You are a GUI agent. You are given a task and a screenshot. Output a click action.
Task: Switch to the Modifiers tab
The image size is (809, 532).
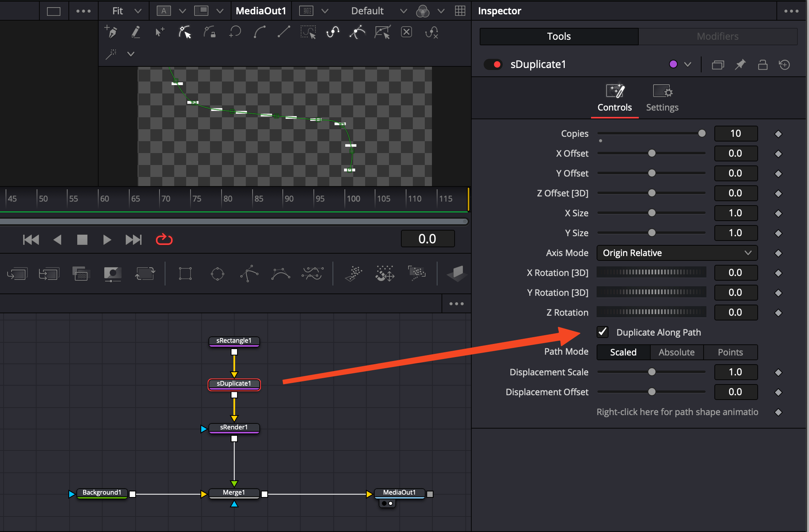click(718, 36)
